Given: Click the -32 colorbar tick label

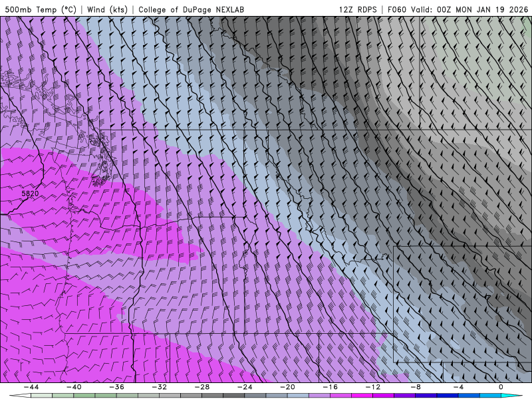Looking at the screenshot, I should point(159,387).
